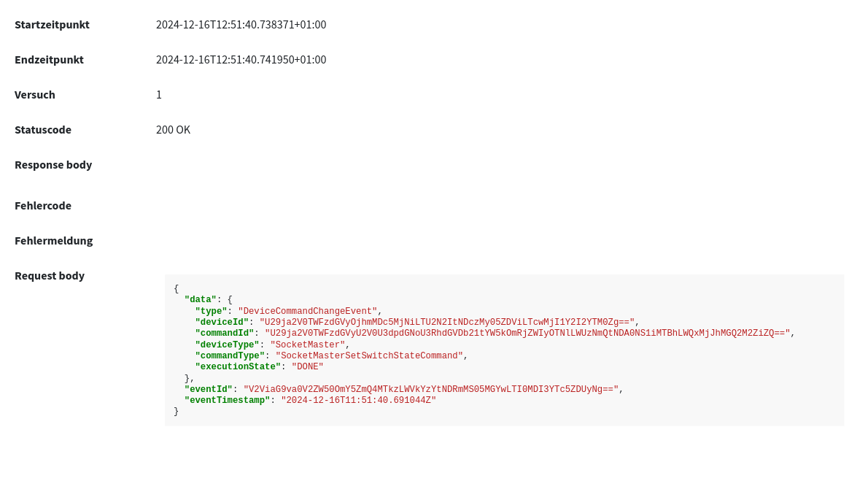The image size is (868, 500).
Task: Select the eventTimestamp value in JSON
Action: pyautogui.click(x=359, y=401)
